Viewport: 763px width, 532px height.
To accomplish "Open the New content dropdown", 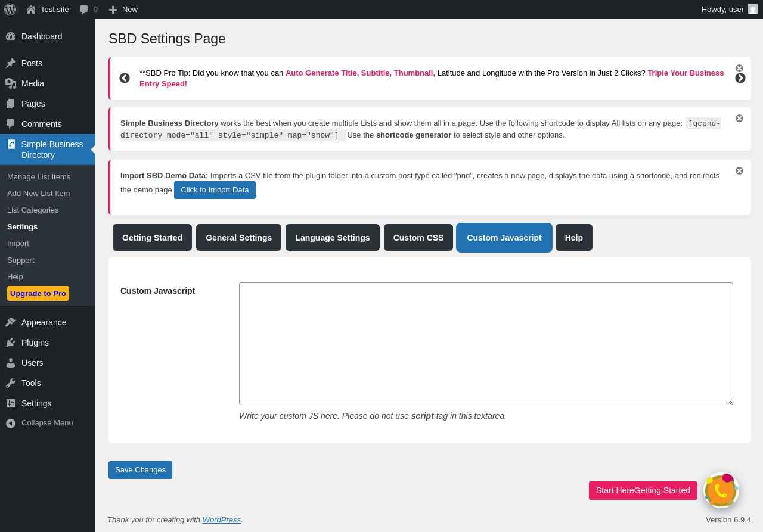I will tap(123, 10).
